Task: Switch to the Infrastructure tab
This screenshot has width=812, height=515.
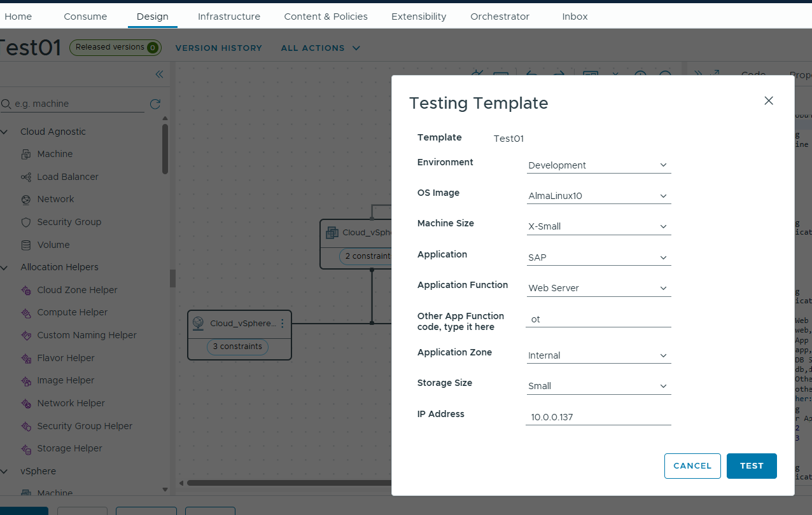Action: coord(228,17)
